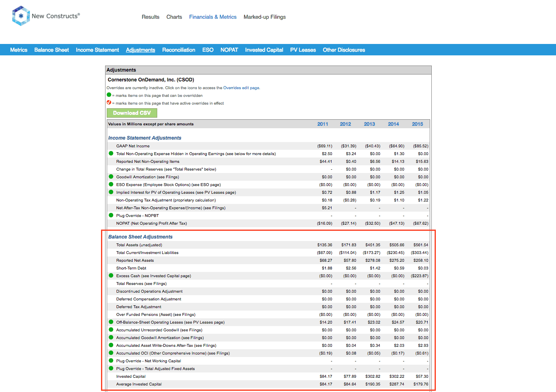The image size is (556, 392).
Task: Click the Deferred Tax Adjustment row label
Action: [139, 307]
